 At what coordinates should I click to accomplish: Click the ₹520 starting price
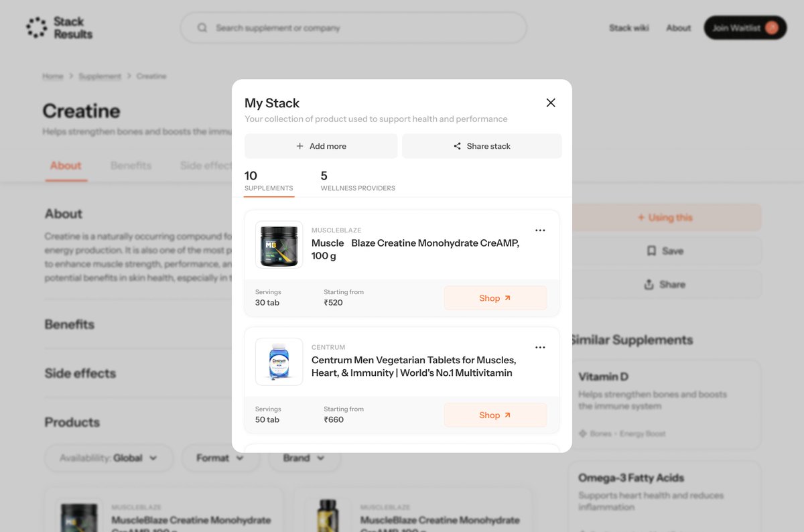[x=334, y=303]
